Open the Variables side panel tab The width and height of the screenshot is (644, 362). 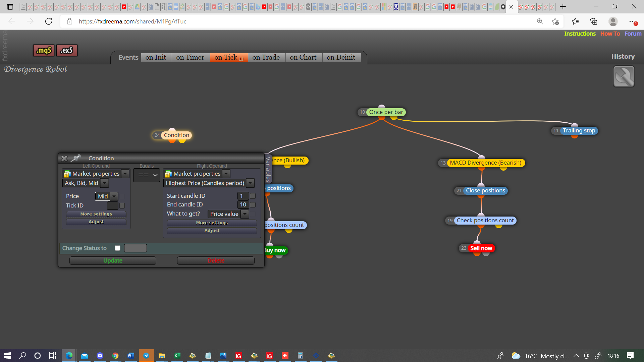click(268, 169)
